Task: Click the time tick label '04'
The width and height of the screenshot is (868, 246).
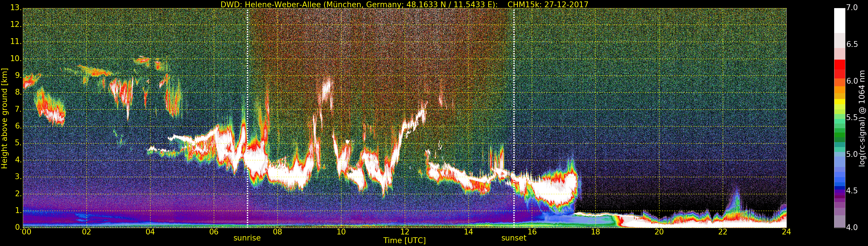Action: [150, 232]
